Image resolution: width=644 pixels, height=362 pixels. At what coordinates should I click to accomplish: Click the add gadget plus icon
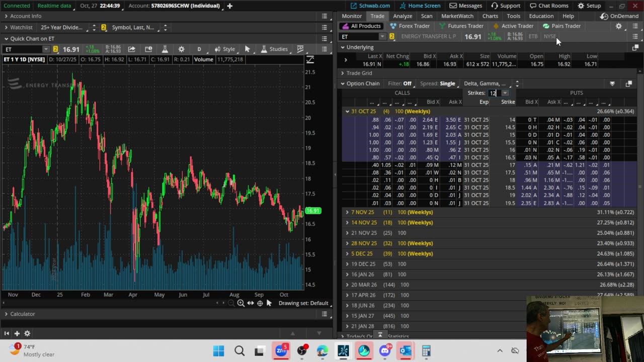point(17,333)
